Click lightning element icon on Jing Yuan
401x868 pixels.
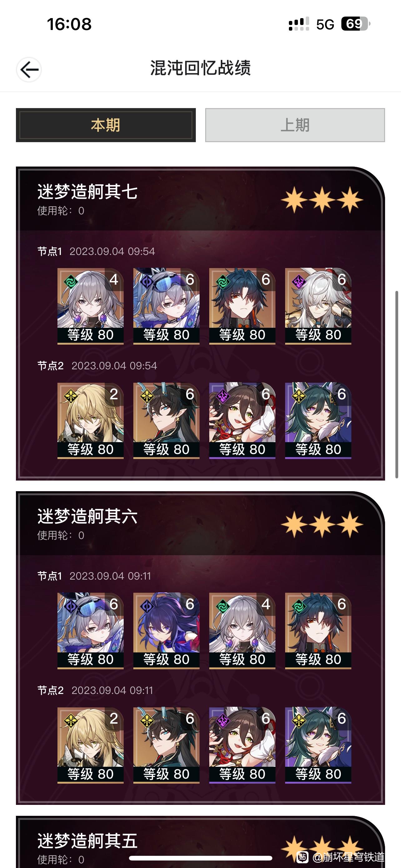tap(298, 282)
